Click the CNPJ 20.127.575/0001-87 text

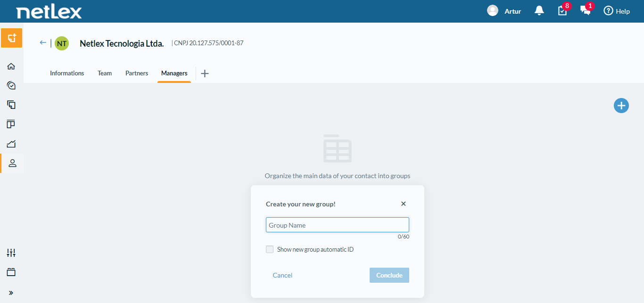[x=209, y=43]
